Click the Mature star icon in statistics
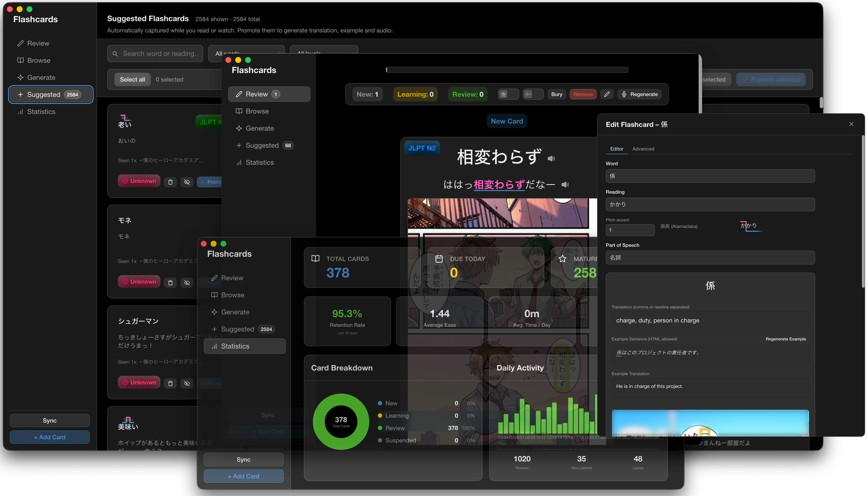The width and height of the screenshot is (868, 496). (x=563, y=258)
